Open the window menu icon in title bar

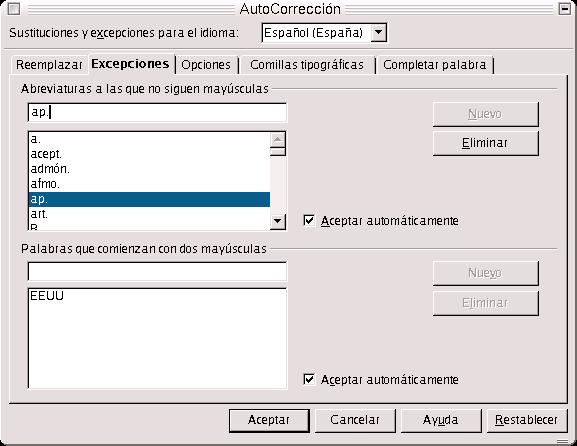(x=14, y=8)
